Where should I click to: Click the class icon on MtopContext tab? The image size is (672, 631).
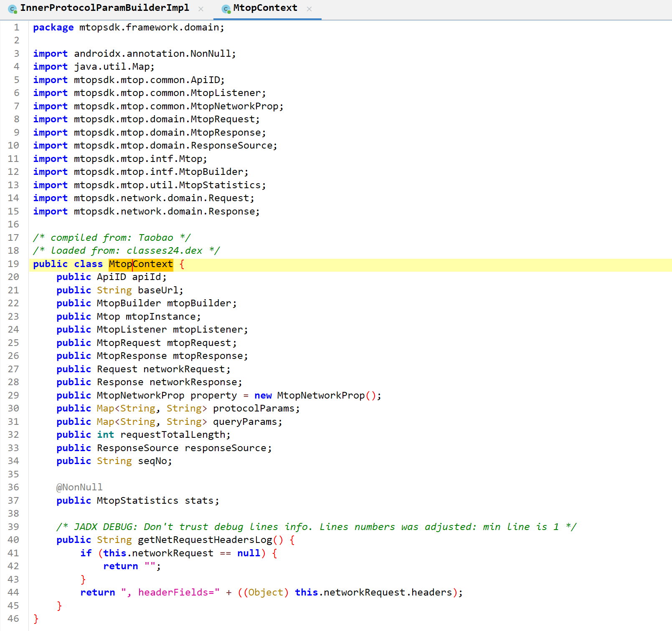[x=226, y=9]
